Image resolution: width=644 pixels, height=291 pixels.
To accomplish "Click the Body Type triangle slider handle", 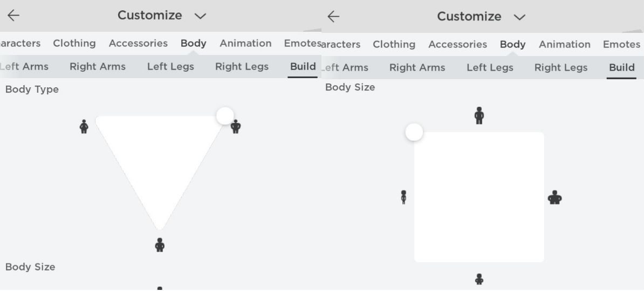I will point(225,115).
